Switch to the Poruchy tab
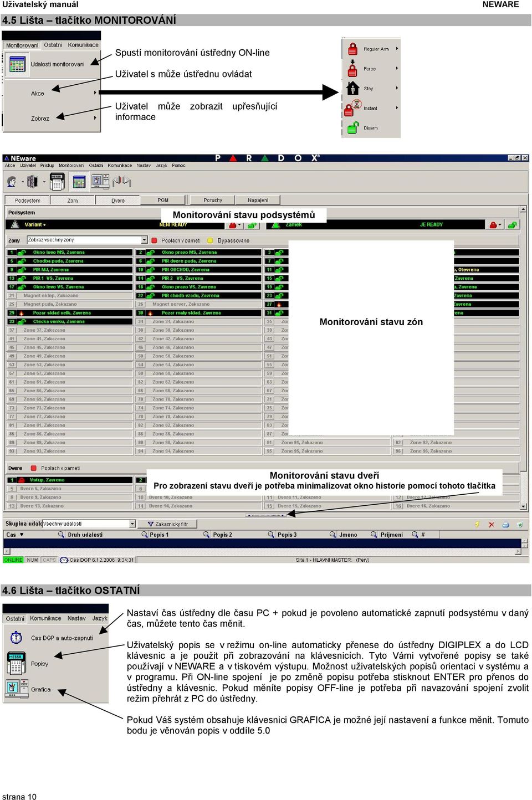The image size is (532, 800). (213, 201)
